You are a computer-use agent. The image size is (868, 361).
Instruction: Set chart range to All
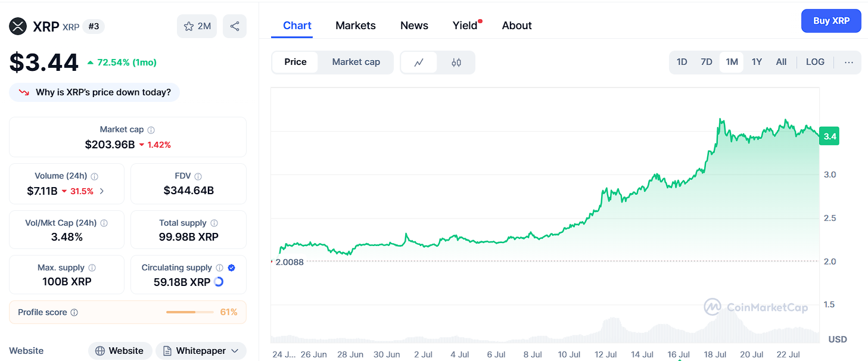(781, 62)
